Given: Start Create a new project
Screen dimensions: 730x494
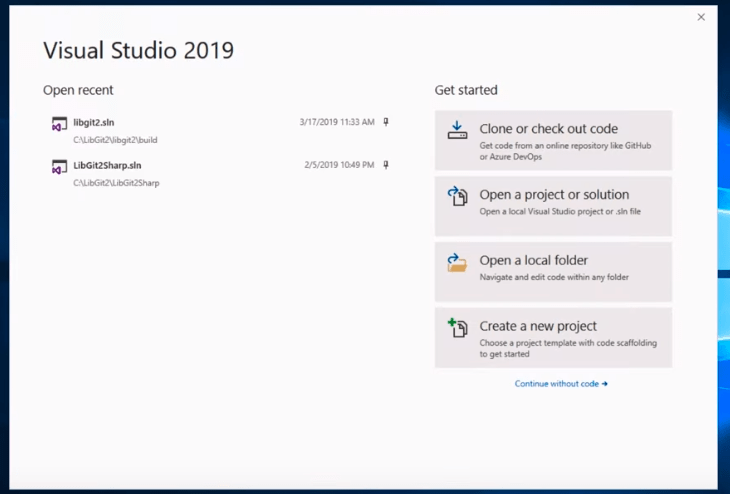Looking at the screenshot, I should click(553, 338).
